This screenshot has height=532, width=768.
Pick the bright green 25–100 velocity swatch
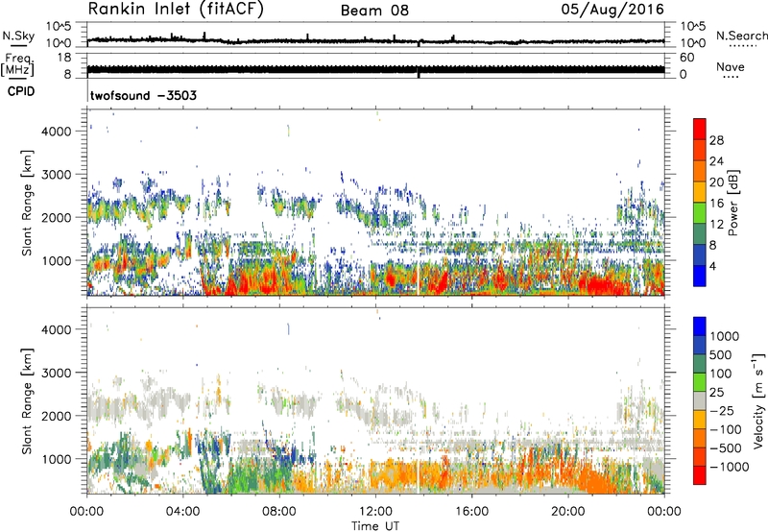pyautogui.click(x=700, y=383)
